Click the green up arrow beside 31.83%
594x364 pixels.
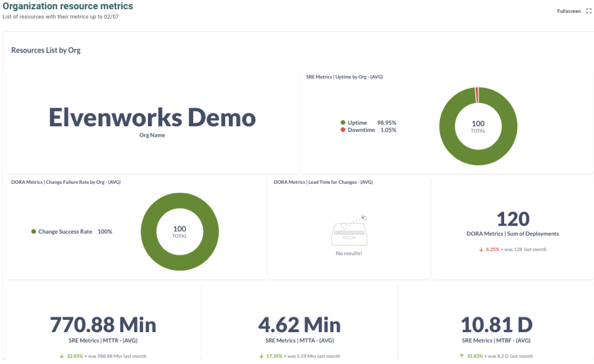pos(461,356)
